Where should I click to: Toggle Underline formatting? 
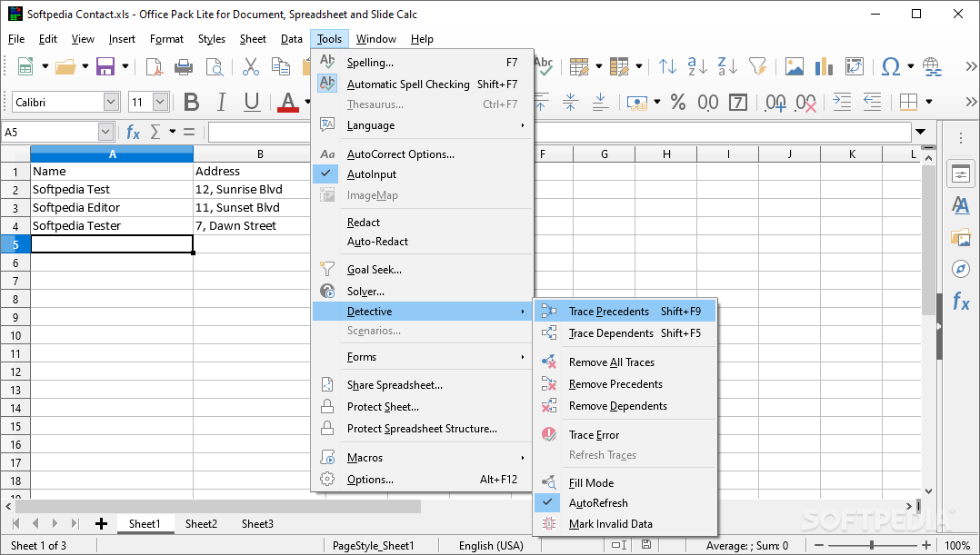pyautogui.click(x=252, y=102)
